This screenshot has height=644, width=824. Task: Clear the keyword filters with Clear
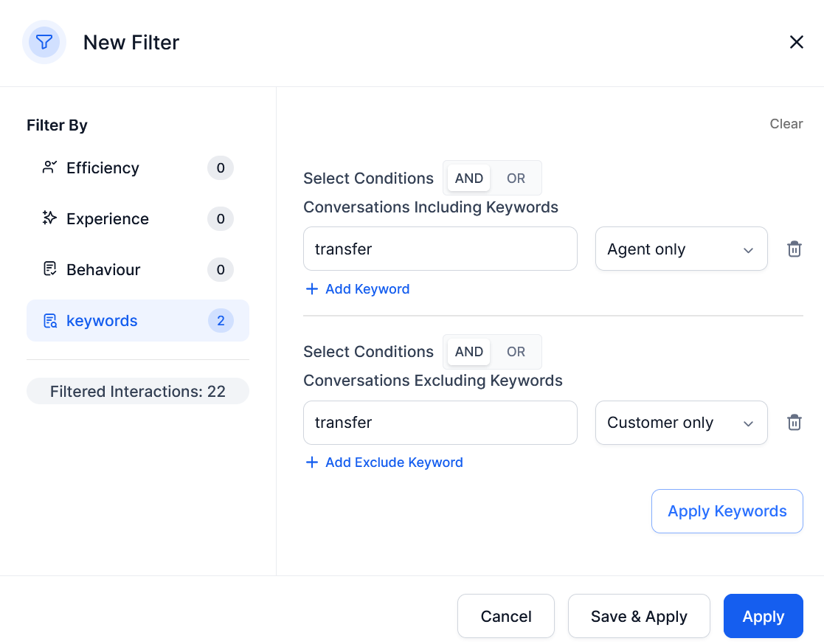click(786, 124)
